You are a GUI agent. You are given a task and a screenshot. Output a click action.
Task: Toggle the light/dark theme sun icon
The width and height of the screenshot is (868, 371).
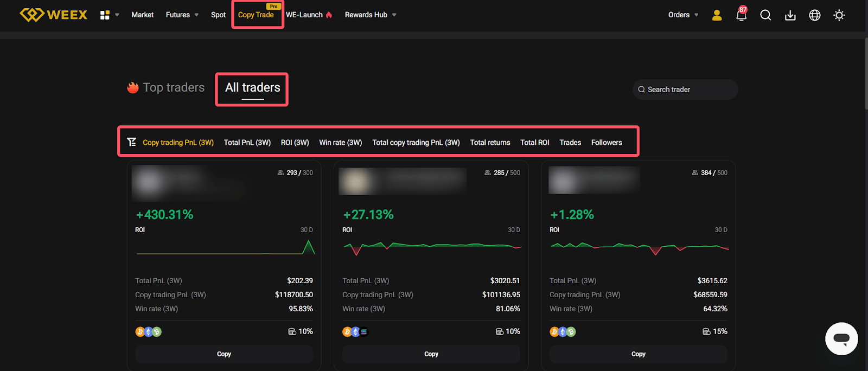point(839,15)
